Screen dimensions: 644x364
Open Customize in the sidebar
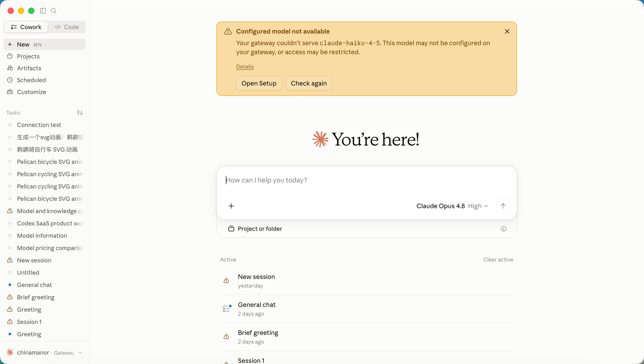45,92
